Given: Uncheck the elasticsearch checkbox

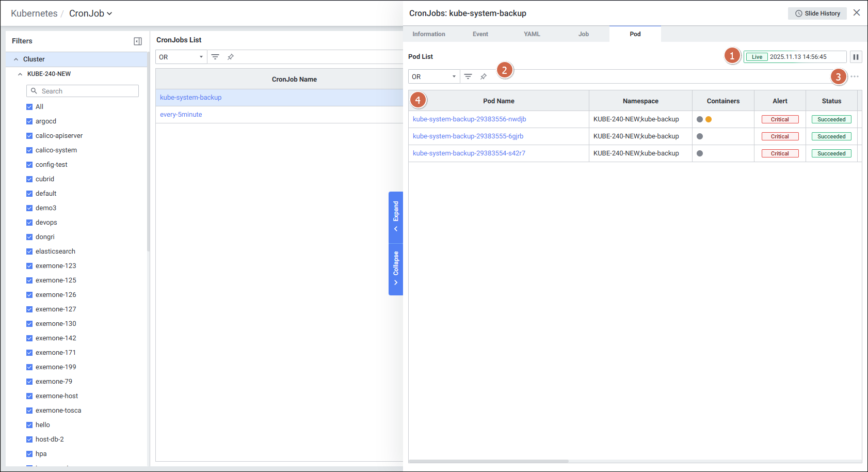Looking at the screenshot, I should tap(29, 251).
